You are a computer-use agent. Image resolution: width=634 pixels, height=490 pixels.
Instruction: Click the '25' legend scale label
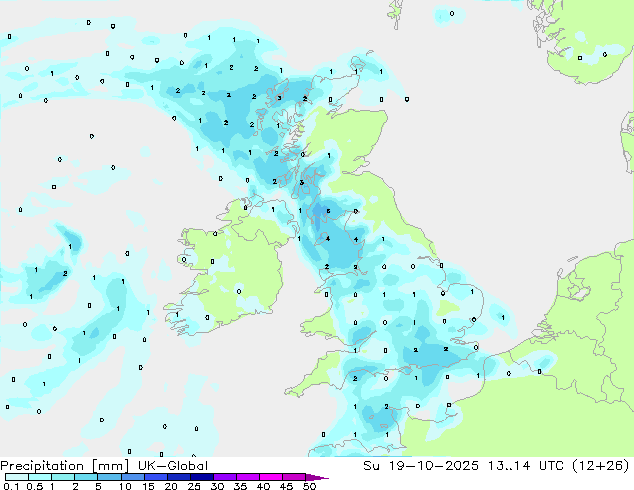[x=194, y=486]
